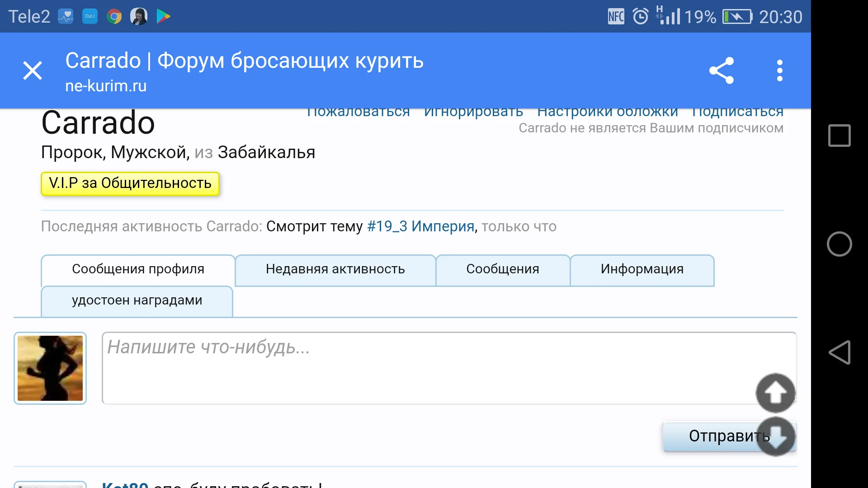Screen dimensions: 868x488
Task: Open Google Play from the status bar
Action: click(163, 16)
